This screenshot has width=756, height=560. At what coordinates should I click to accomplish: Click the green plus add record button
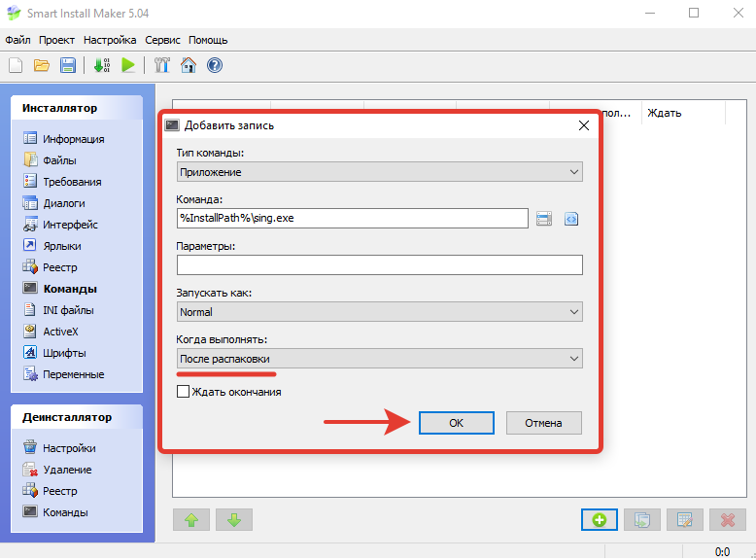[600, 520]
